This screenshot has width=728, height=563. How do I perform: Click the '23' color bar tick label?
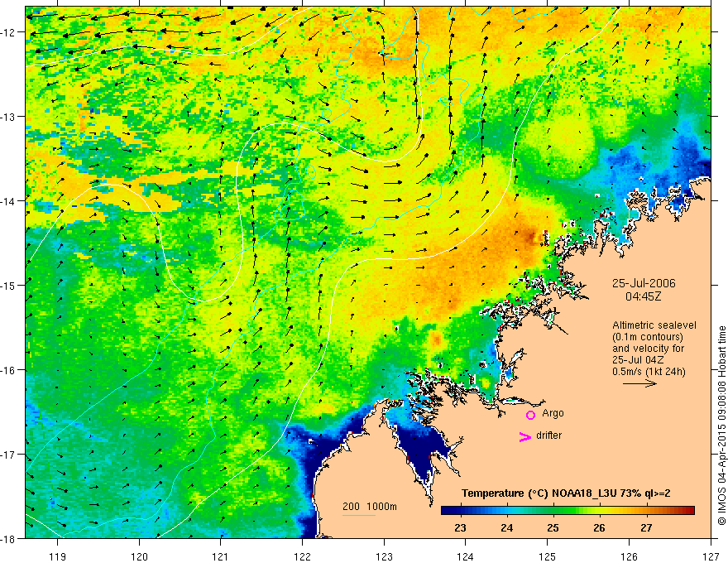(460, 528)
